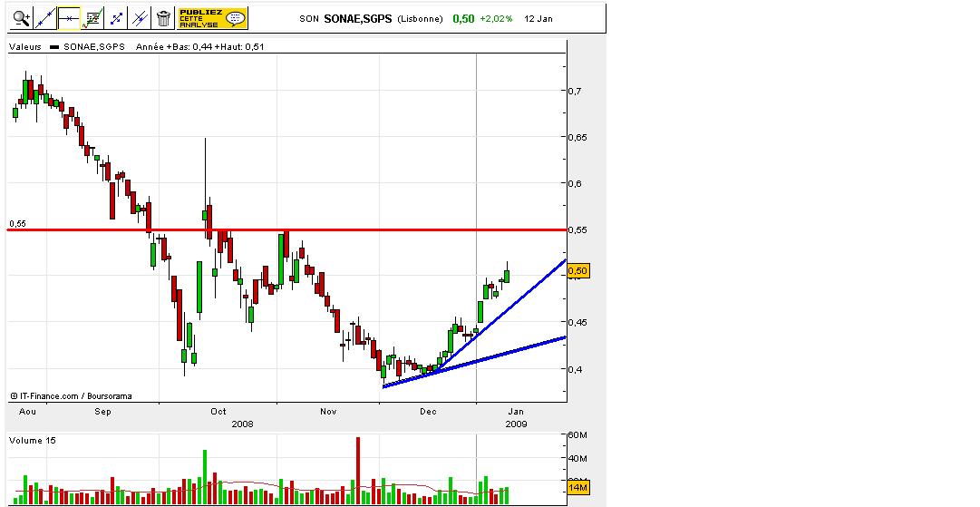Click the 0,7 price axis label
The width and height of the screenshot is (980, 507).
pyautogui.click(x=575, y=91)
